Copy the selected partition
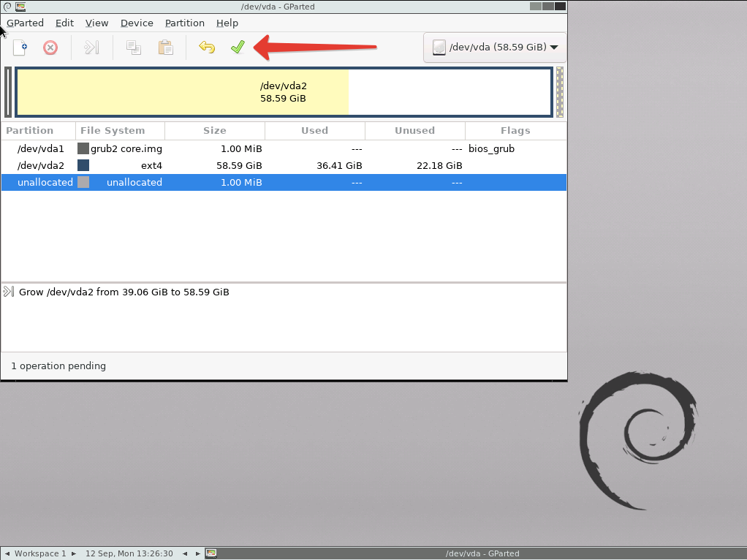 pos(133,48)
